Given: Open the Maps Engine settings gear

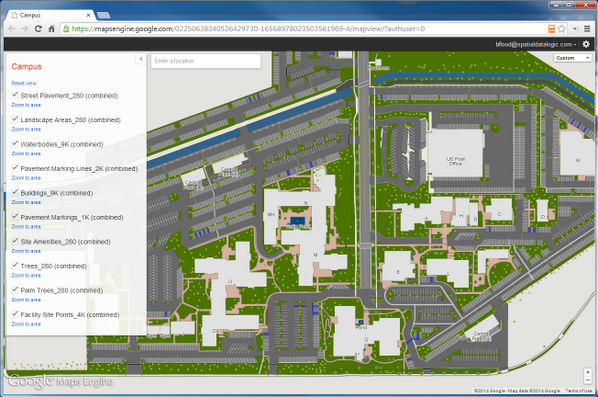Looking at the screenshot, I should (586, 44).
